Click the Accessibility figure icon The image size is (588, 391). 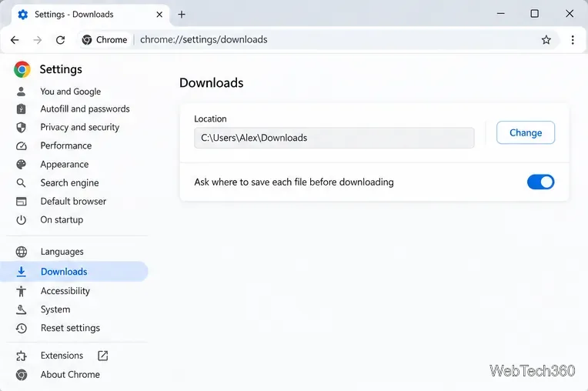pos(22,291)
